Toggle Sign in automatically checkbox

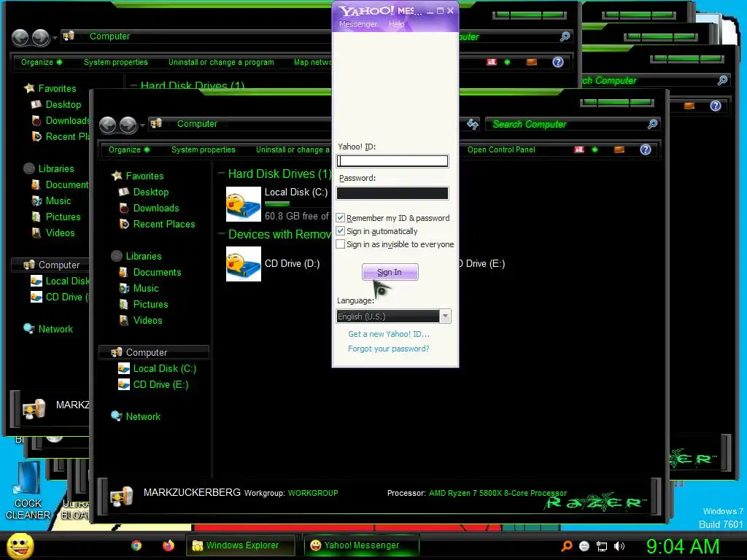[x=340, y=231]
